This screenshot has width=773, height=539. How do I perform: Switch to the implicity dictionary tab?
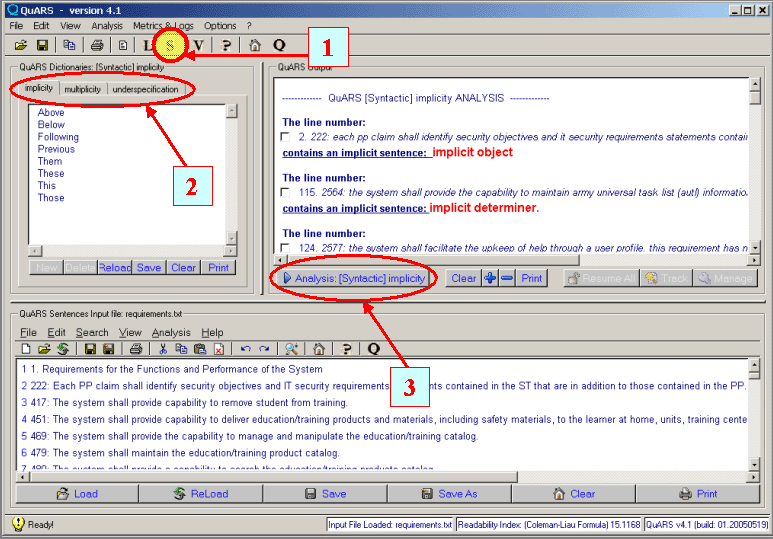coord(38,88)
